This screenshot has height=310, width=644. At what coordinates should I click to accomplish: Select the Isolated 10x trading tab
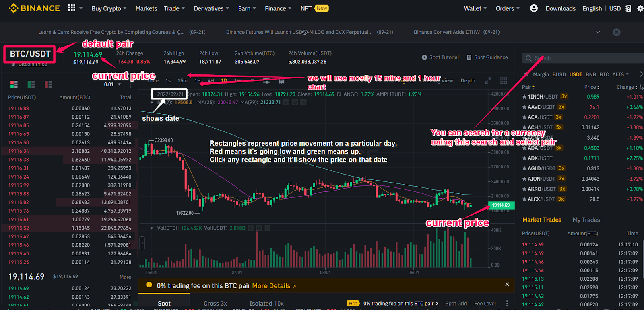click(x=266, y=304)
